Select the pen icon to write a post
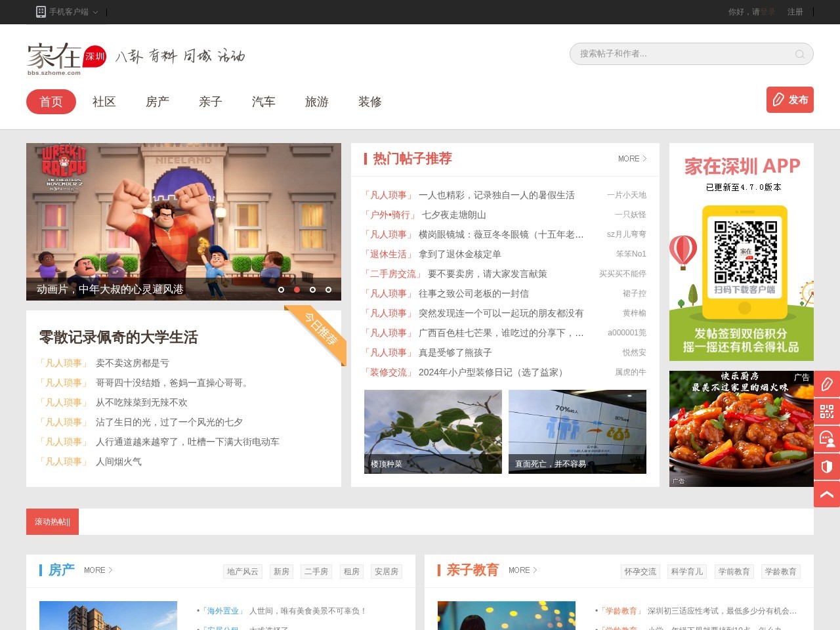 (x=827, y=385)
